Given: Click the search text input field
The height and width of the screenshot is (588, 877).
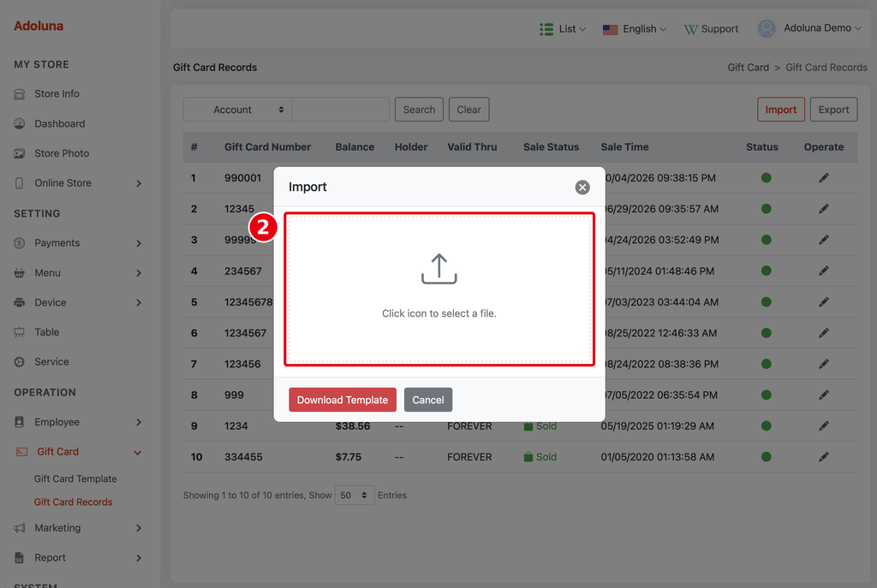Looking at the screenshot, I should pos(341,110).
